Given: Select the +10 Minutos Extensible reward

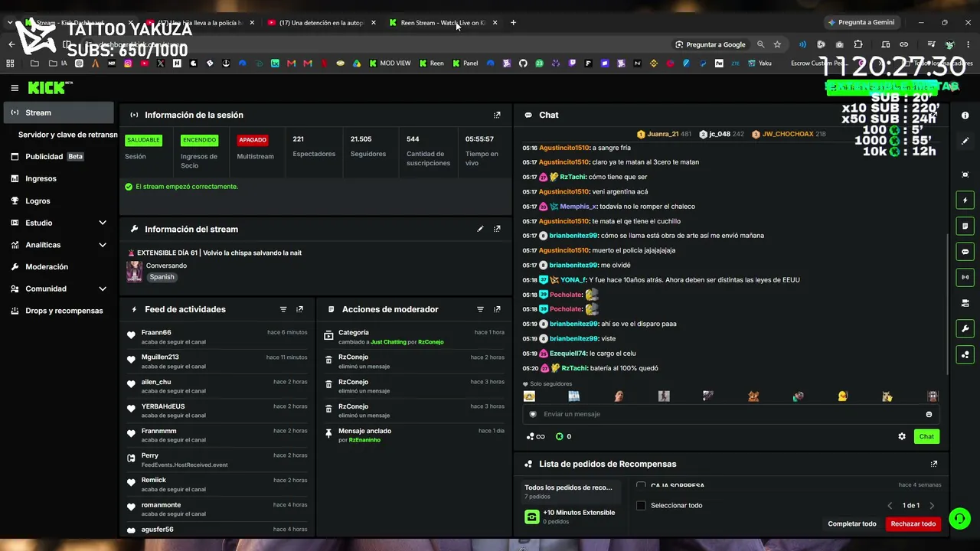Looking at the screenshot, I should pos(570,517).
